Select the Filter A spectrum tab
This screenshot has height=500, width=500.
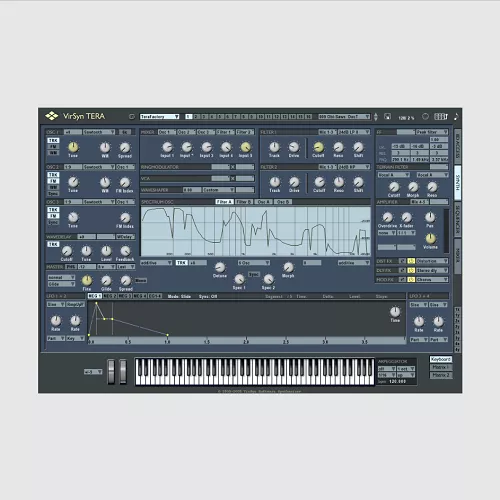click(224, 202)
